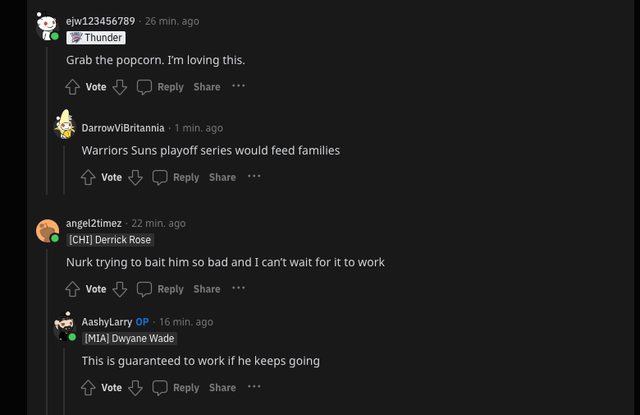Reply to ejw123456789's comment
The image size is (640, 415).
(160, 87)
